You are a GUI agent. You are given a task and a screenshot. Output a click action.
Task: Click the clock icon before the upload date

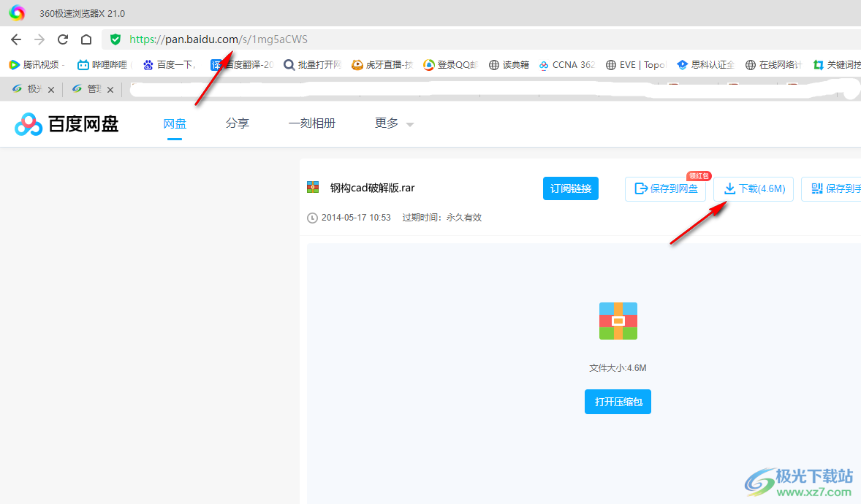[x=311, y=217]
